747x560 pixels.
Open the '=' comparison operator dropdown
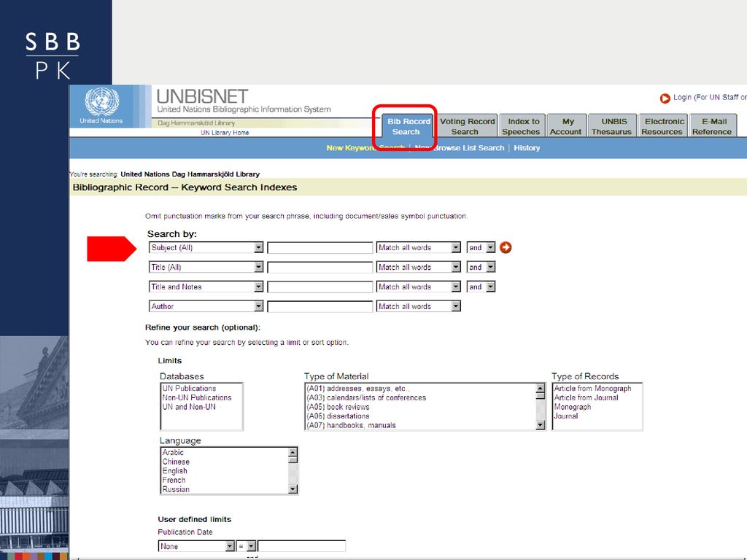point(247,546)
